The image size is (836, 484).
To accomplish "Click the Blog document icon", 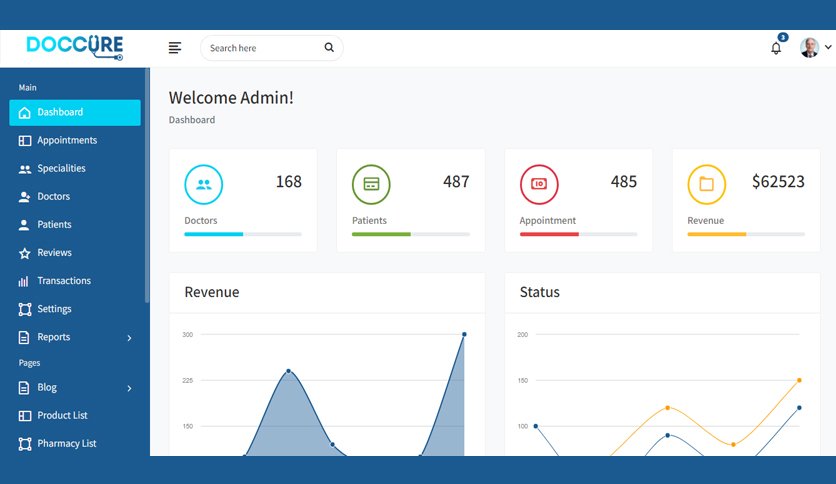I will [x=24, y=388].
